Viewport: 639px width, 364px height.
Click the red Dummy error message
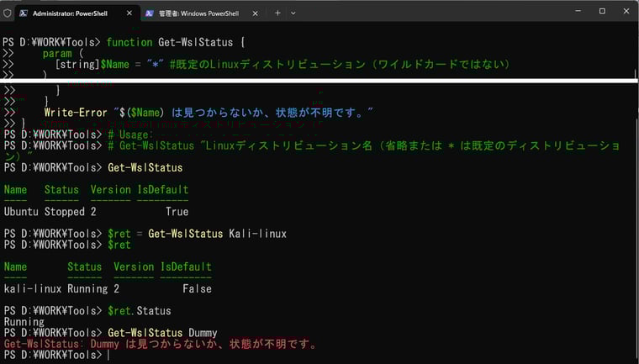160,344
